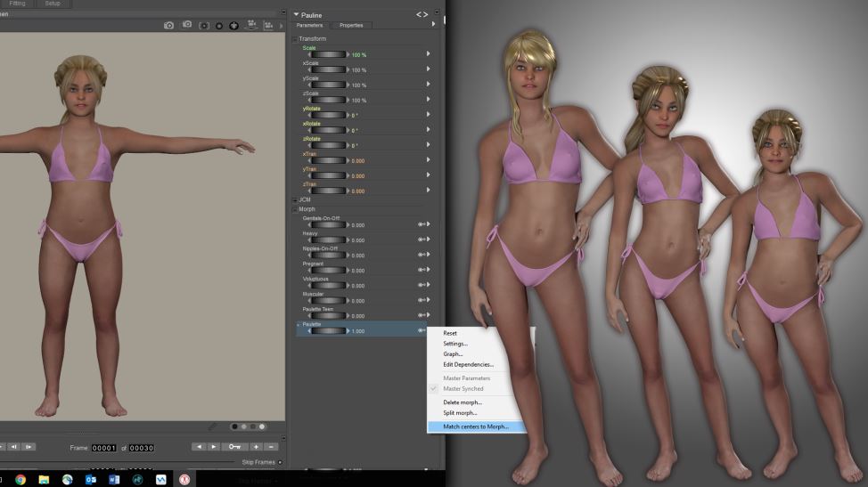Screen dimensions: 868x487
Task: Click the Paulette morph dial slider
Action: coord(328,331)
